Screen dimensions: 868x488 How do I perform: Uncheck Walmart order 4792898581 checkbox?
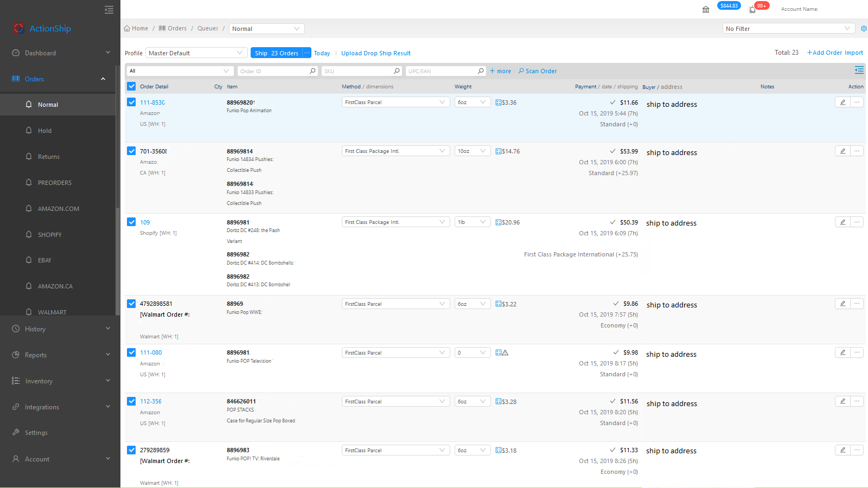(131, 304)
